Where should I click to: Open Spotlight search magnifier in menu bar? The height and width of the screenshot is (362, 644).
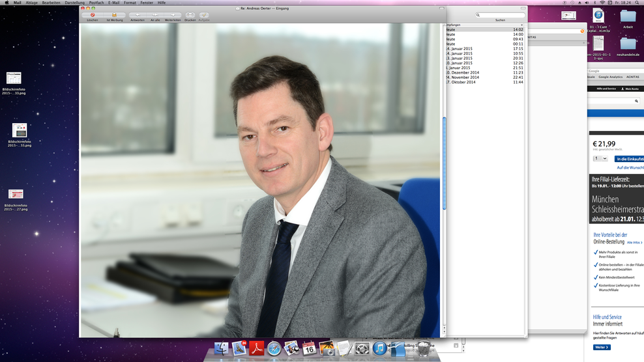click(637, 3)
